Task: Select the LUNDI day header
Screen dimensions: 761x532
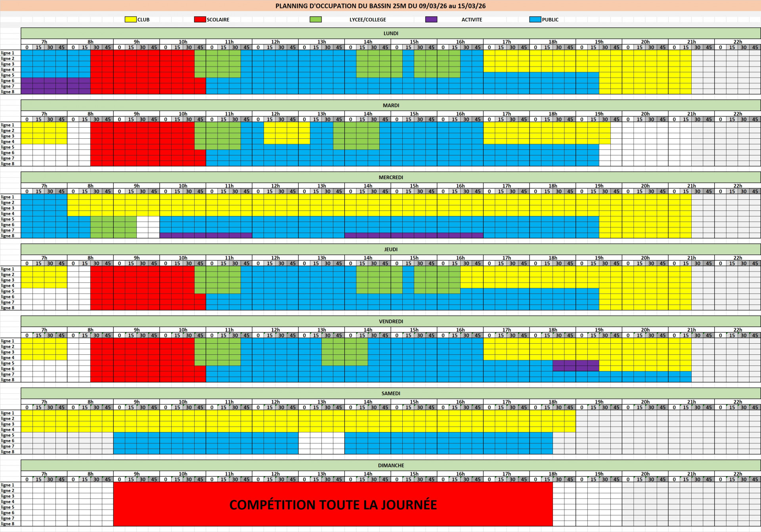Action: coord(390,33)
